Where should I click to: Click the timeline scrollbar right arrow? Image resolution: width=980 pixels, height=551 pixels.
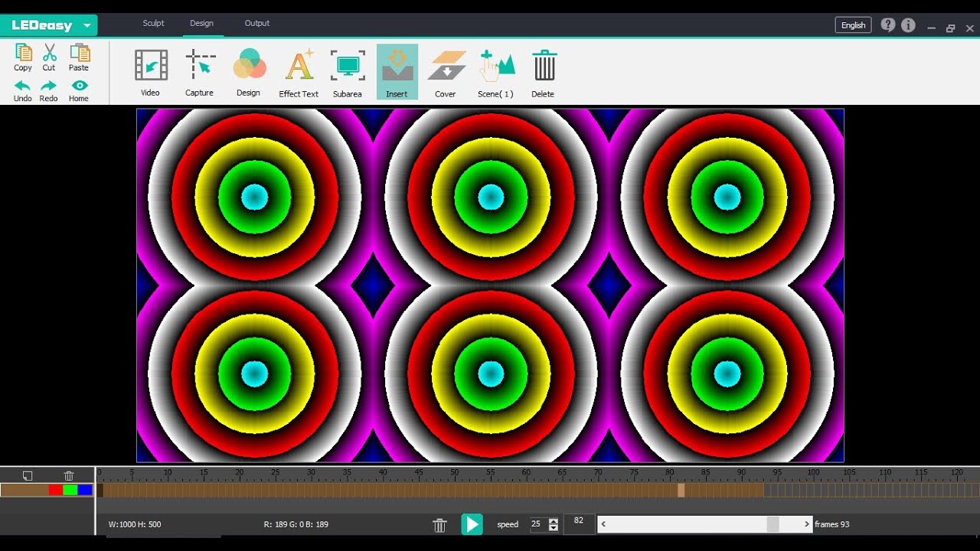point(806,523)
